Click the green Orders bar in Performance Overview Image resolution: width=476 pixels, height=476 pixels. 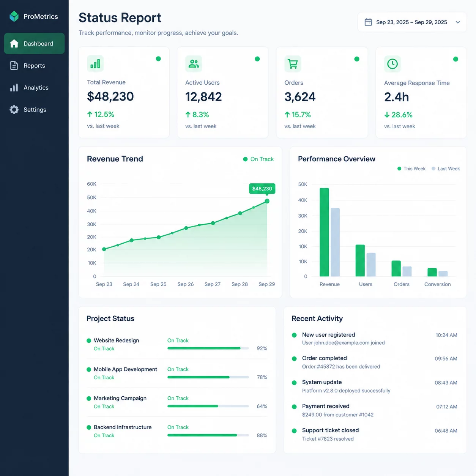coord(396,268)
